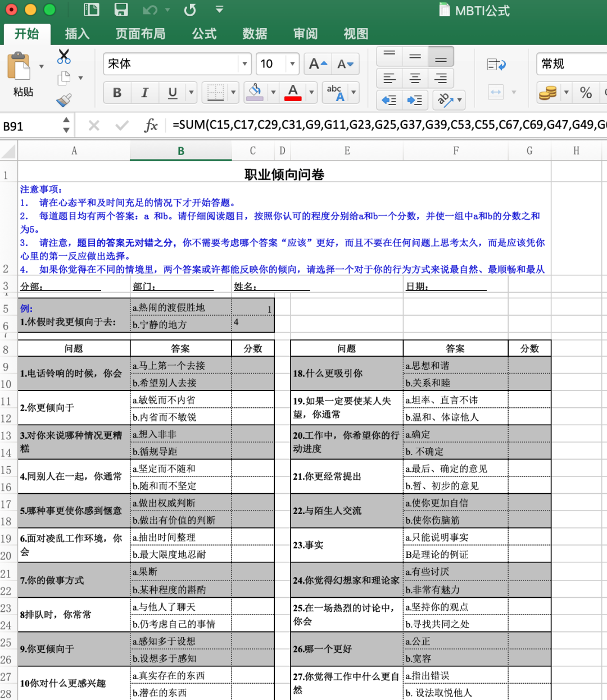Click the Insert Function fx icon
Screen dimensions: 607x700
click(151, 125)
